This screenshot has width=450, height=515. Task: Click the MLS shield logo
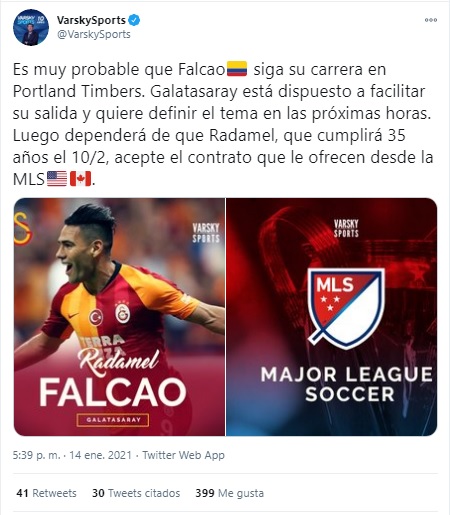click(x=346, y=308)
